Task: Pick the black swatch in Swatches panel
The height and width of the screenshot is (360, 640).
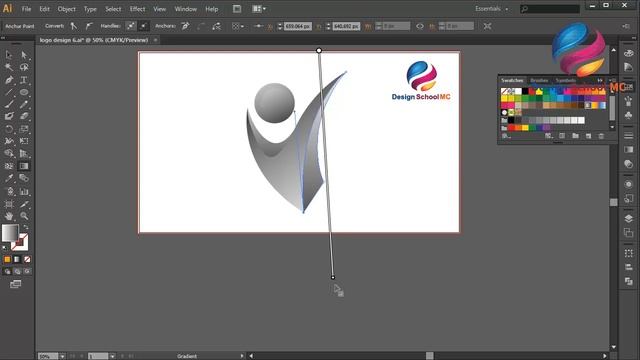Action: click(525, 91)
